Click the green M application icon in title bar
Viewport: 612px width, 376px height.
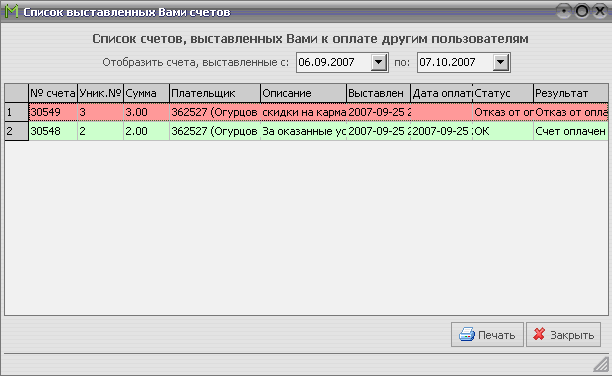(11, 11)
